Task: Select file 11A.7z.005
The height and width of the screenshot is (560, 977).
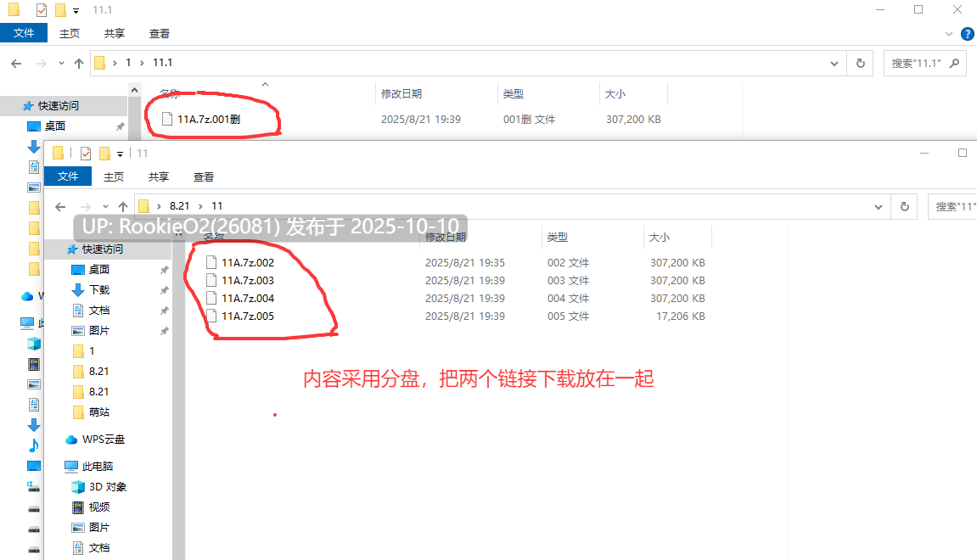Action: (248, 316)
